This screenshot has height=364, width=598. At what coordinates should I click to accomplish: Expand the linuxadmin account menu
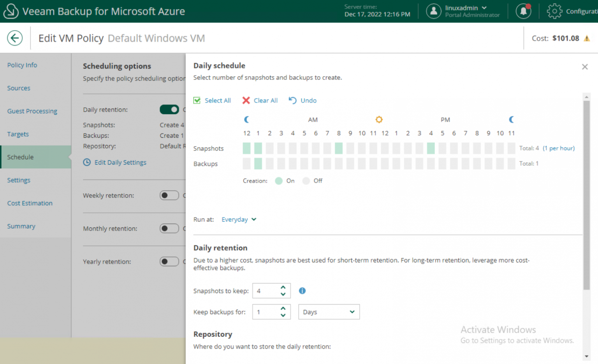click(x=484, y=8)
